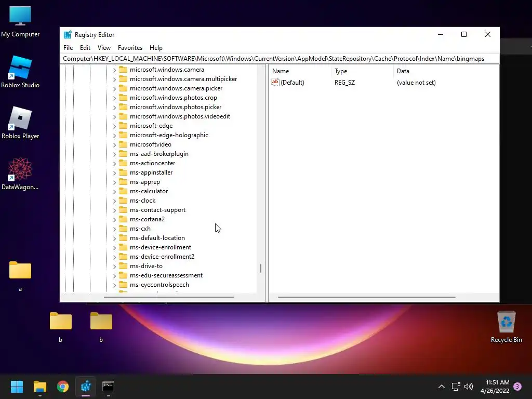Open the Edit menu

[85, 48]
